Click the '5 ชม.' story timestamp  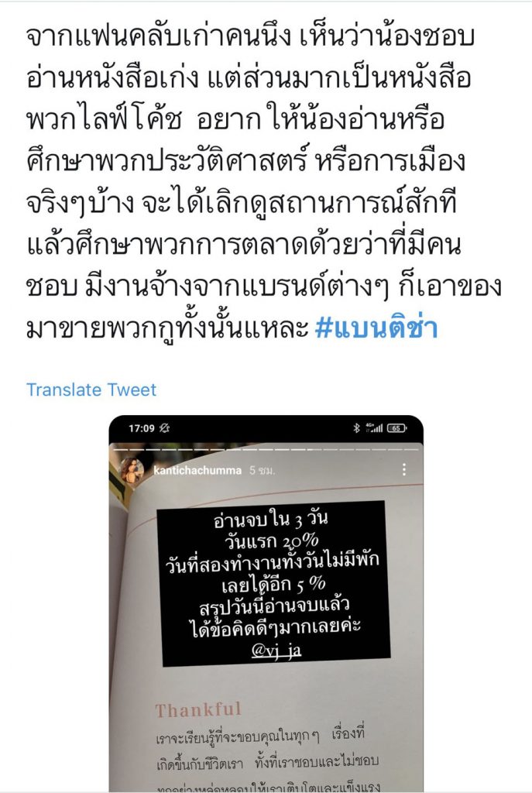pyautogui.click(x=262, y=470)
